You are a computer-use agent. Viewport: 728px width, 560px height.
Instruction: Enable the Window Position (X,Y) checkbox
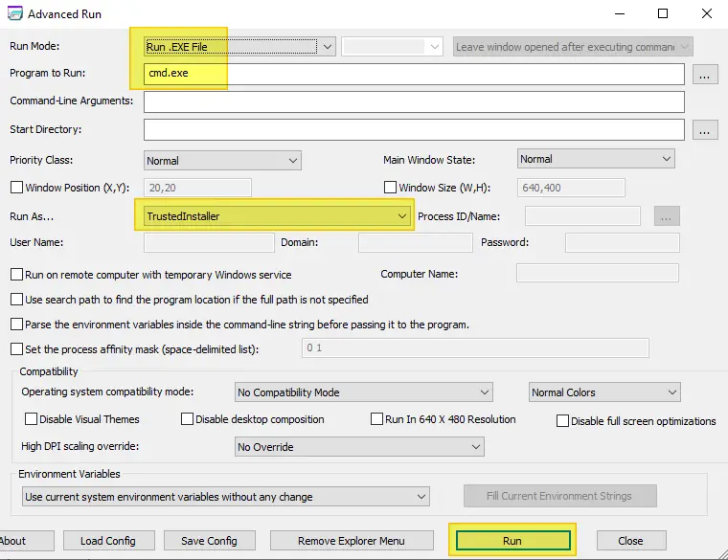(x=16, y=188)
